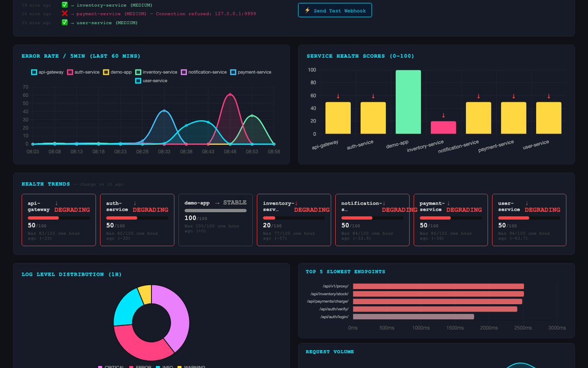This screenshot has height=368, width=588.
Task: Click green checkmark on inventory-service webhook row
Action: click(65, 5)
